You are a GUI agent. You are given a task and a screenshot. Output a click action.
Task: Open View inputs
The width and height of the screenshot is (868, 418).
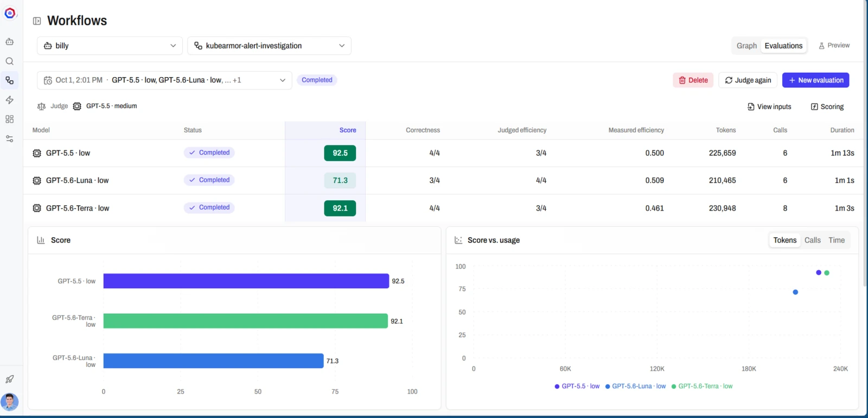click(x=769, y=107)
